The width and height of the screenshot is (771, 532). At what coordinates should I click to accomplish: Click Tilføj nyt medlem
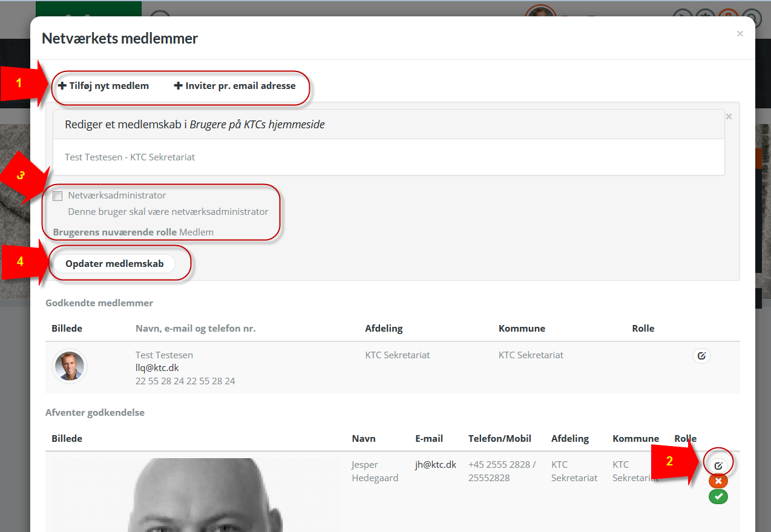[x=103, y=86]
